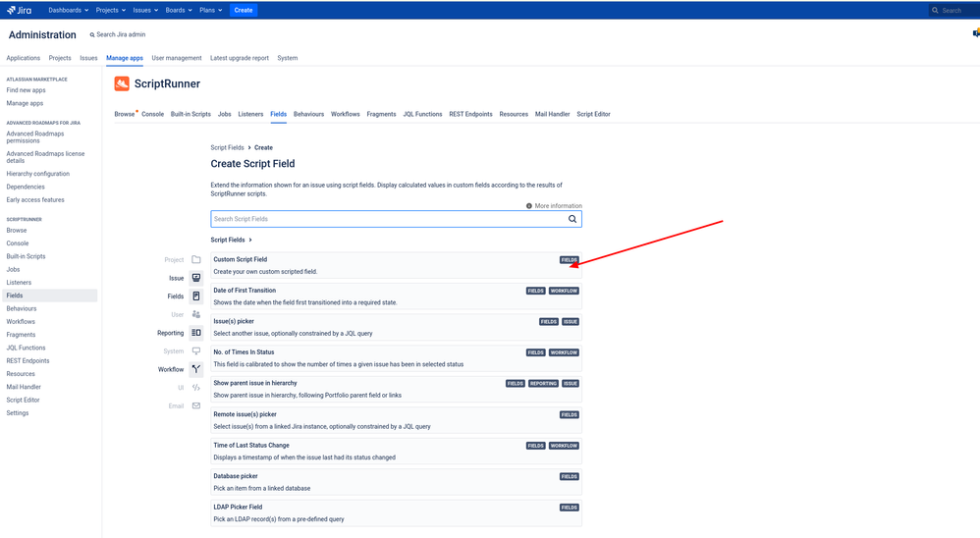Open the Projects dropdown menu

tap(111, 10)
